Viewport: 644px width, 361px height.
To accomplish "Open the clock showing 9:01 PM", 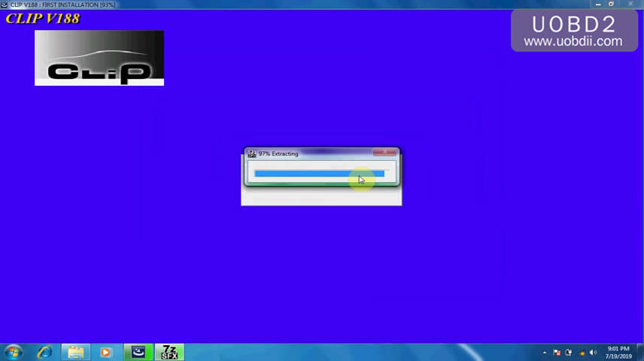I will coord(617,352).
